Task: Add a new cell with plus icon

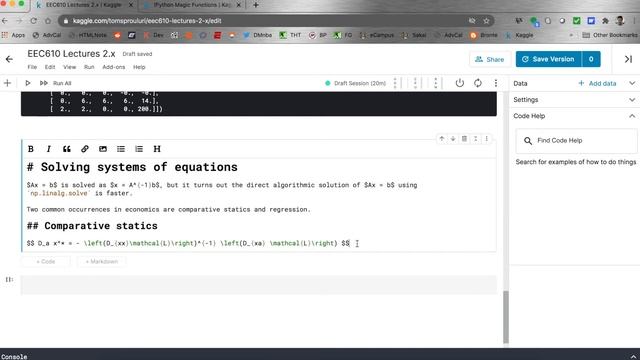Action: tap(7, 83)
